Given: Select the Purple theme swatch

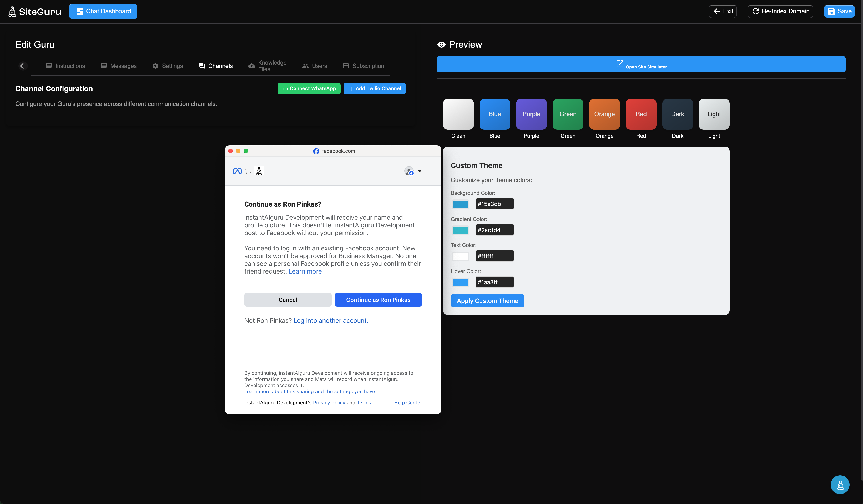Looking at the screenshot, I should 531,114.
